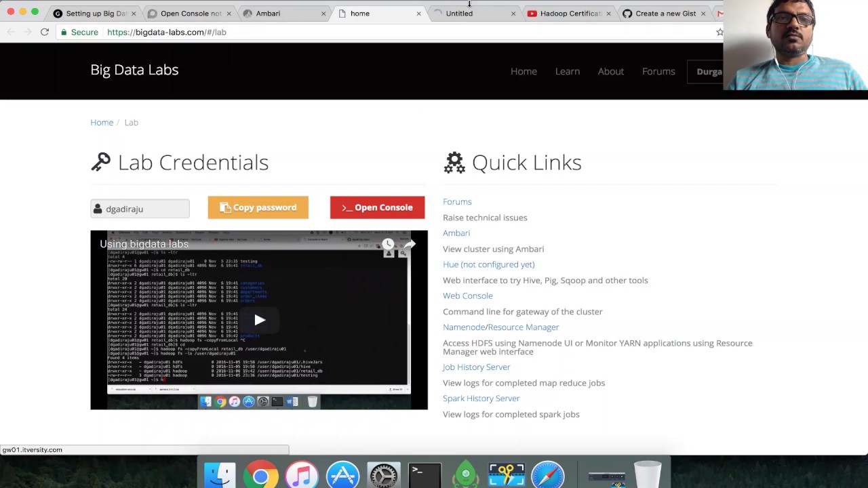Close the Open Console tab

pyautogui.click(x=229, y=14)
